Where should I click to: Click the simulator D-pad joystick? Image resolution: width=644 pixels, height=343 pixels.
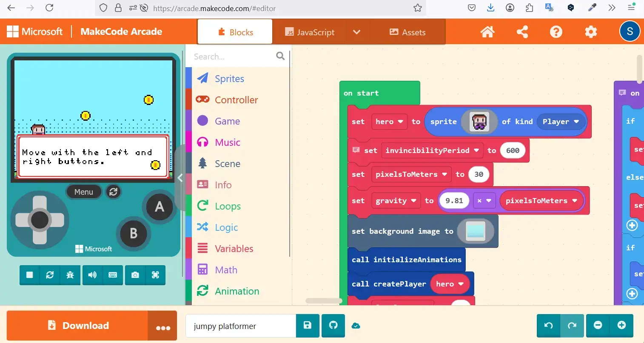click(40, 220)
